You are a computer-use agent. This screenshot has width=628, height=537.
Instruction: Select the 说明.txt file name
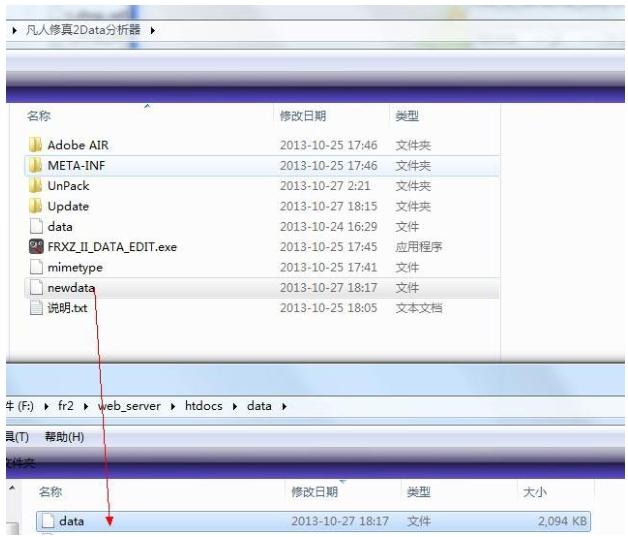pyautogui.click(x=67, y=308)
